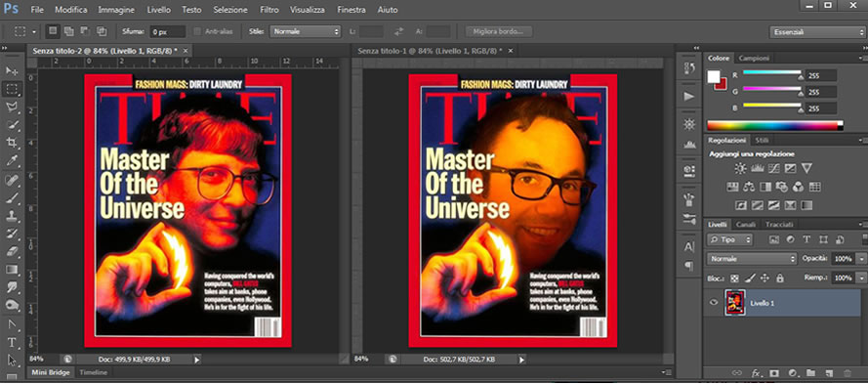The height and width of the screenshot is (384, 868).
Task: Add a Brightness/Contrast adjustment
Action: pyautogui.click(x=740, y=168)
